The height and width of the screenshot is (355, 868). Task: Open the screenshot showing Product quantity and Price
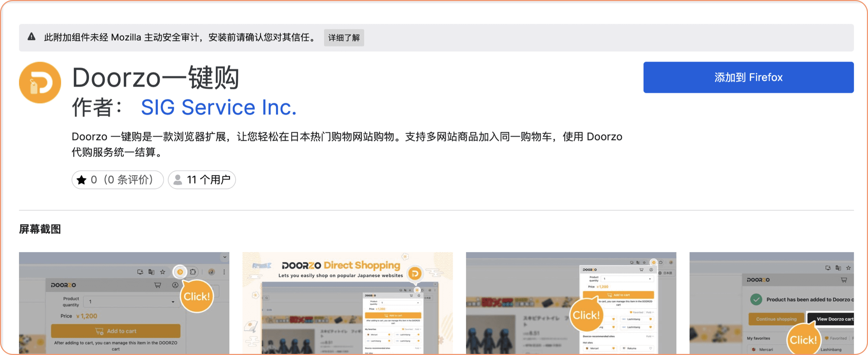[x=124, y=303]
